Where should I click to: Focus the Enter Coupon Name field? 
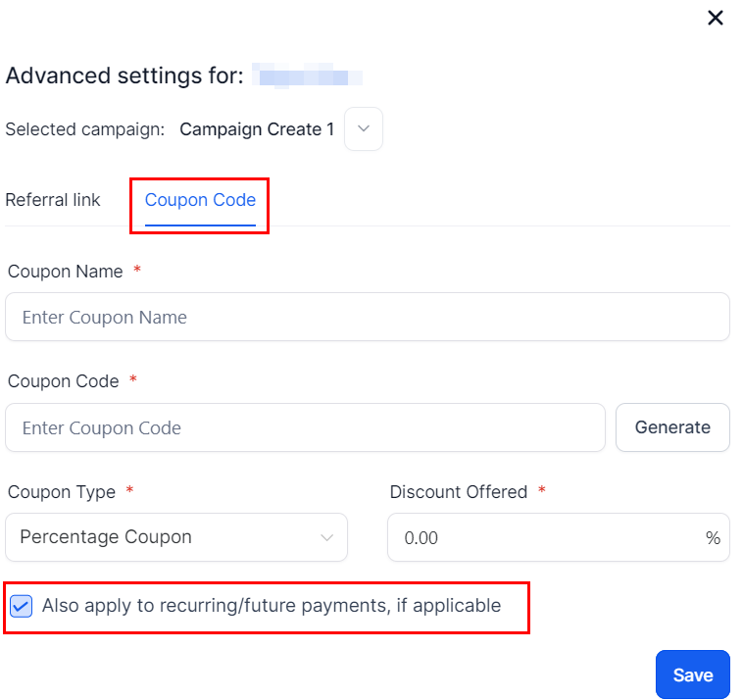tap(368, 317)
